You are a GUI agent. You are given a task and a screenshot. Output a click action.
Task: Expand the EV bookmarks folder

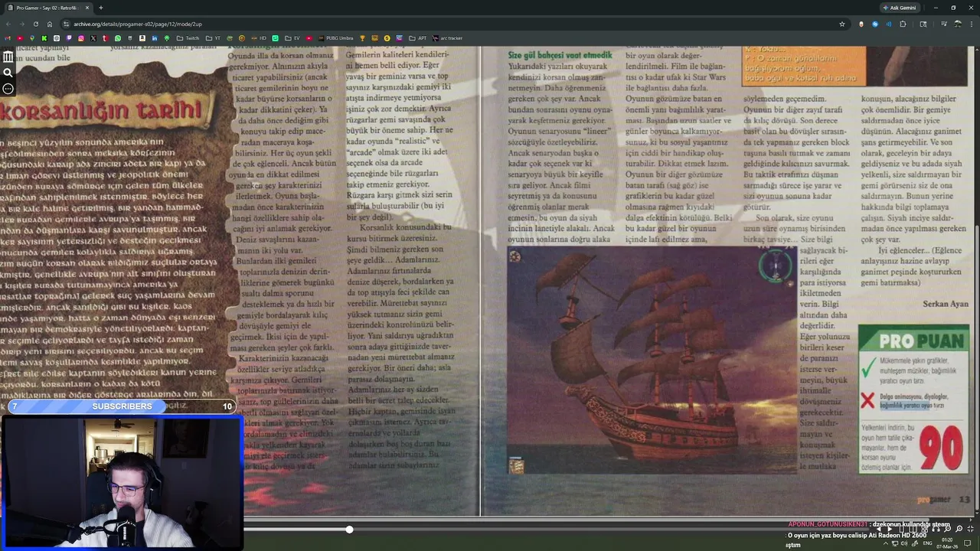pos(292,38)
